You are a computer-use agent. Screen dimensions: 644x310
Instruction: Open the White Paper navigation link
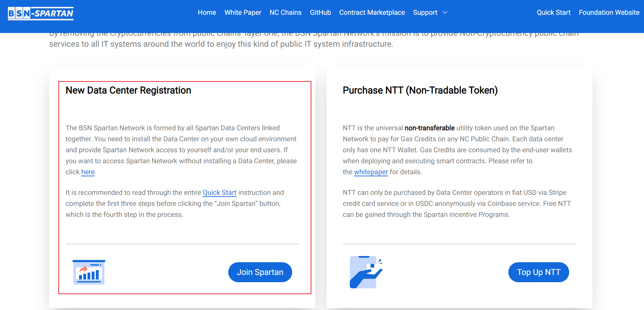click(243, 13)
